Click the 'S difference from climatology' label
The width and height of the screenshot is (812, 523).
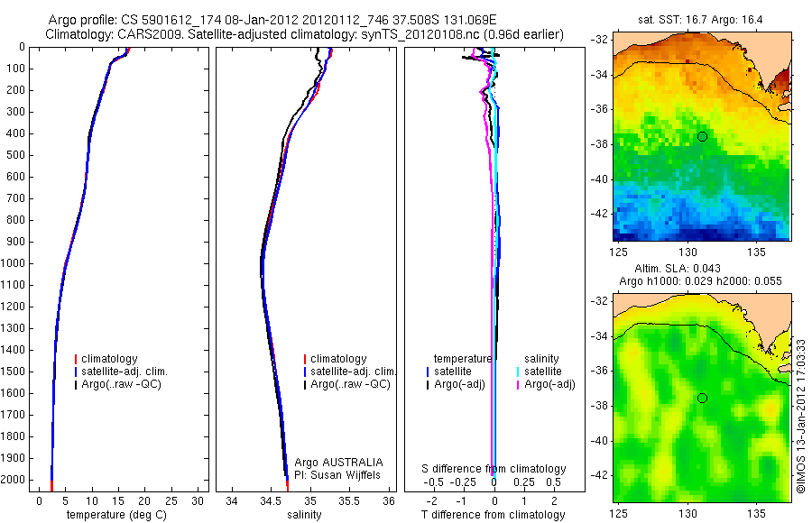click(x=494, y=469)
